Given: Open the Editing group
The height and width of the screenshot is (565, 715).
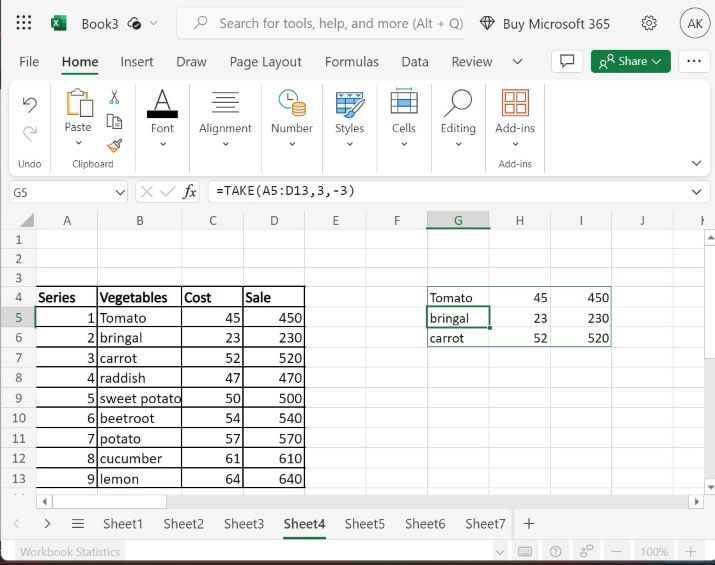Looking at the screenshot, I should [458, 118].
